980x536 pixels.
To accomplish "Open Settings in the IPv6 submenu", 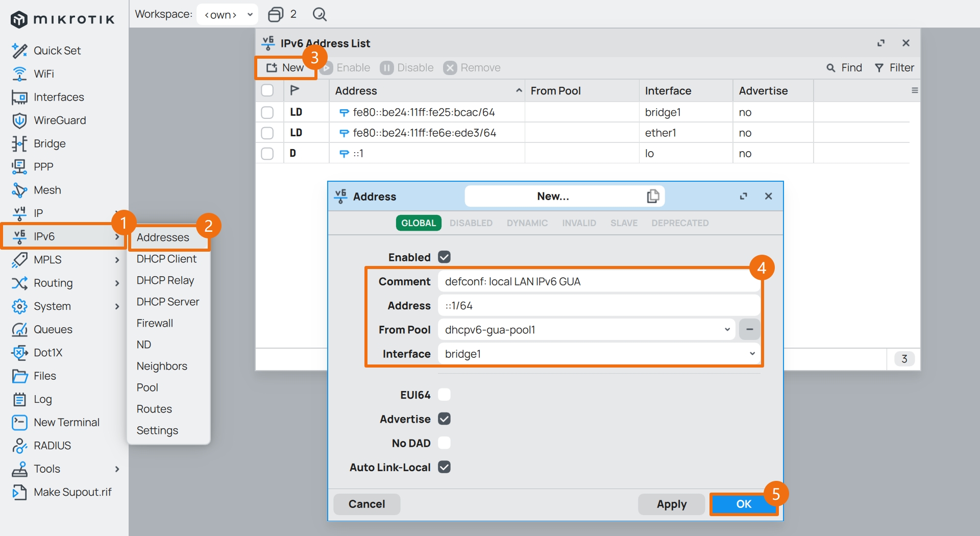I will (157, 430).
